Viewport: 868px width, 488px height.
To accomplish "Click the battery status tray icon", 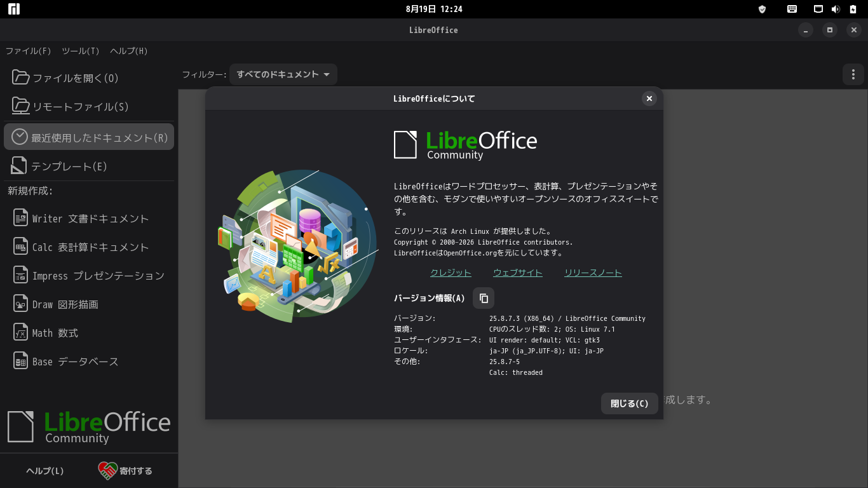I will (853, 9).
